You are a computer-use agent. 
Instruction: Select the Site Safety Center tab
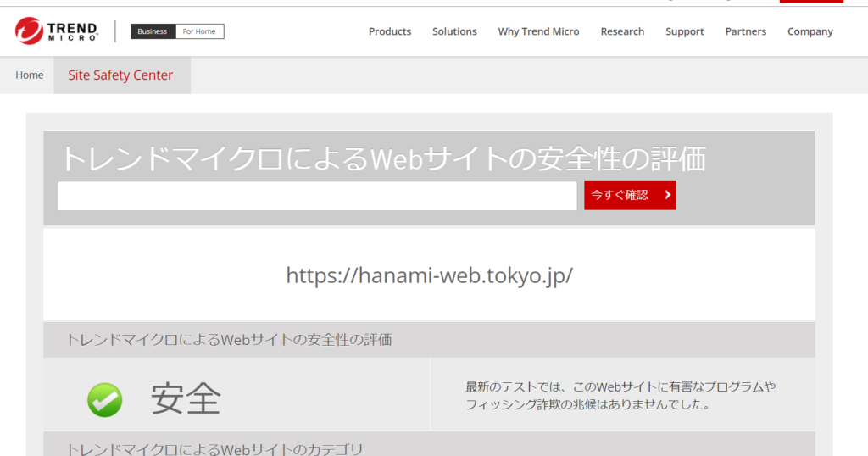[122, 75]
